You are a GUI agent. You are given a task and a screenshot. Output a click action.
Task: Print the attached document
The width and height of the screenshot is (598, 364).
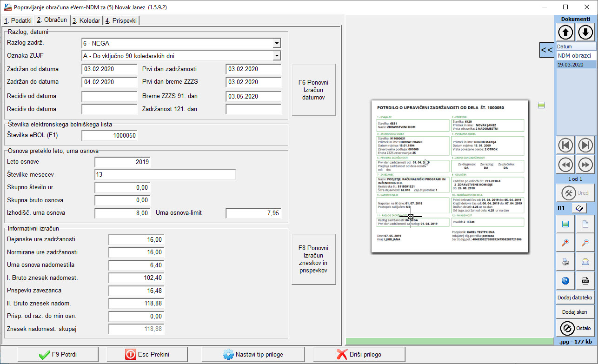pyautogui.click(x=565, y=262)
